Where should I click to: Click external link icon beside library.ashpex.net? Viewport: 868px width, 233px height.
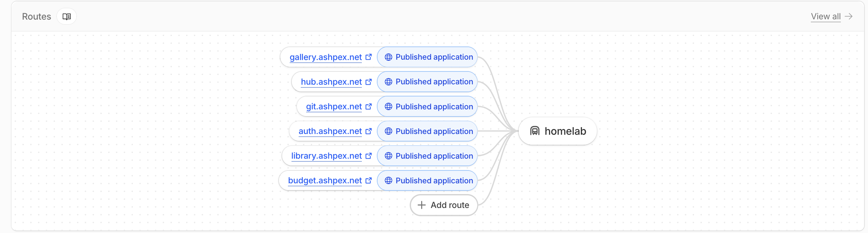369,156
